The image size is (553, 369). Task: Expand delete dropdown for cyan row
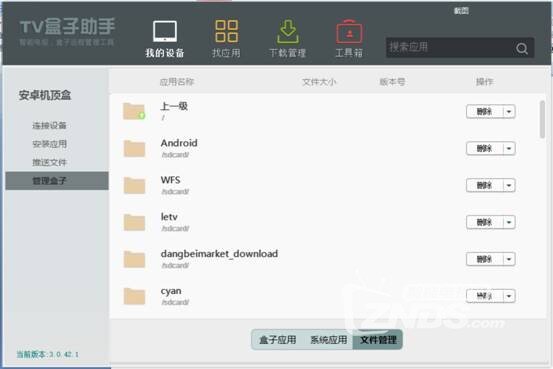point(509,296)
